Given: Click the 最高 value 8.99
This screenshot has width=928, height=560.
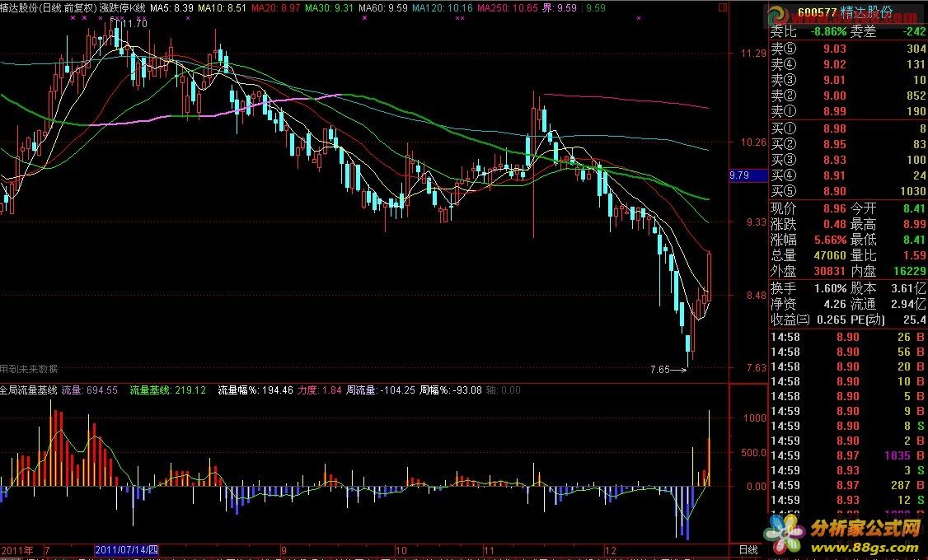Looking at the screenshot, I should coord(914,224).
